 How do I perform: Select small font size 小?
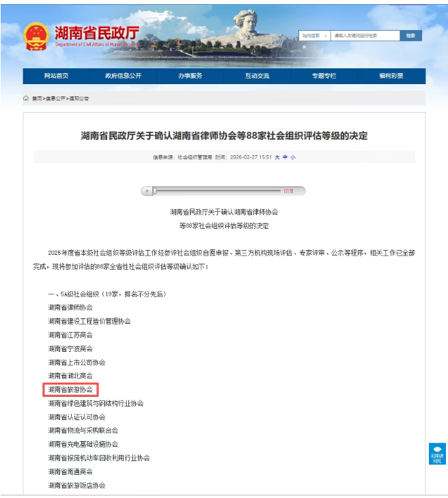point(293,157)
